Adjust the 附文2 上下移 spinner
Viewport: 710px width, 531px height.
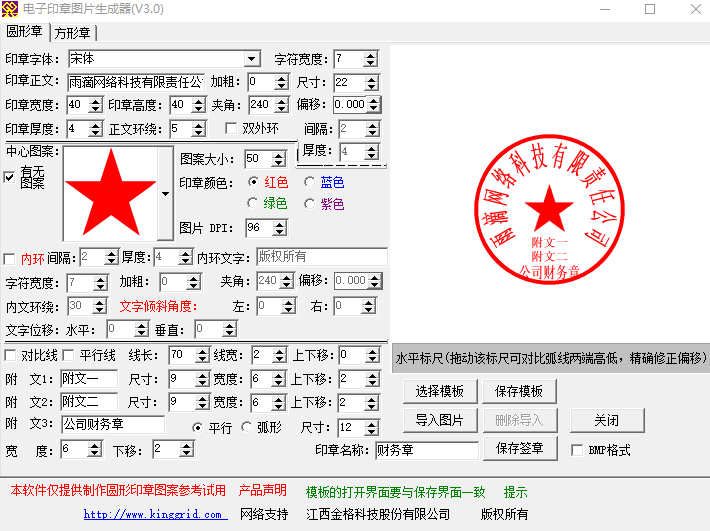(x=371, y=402)
